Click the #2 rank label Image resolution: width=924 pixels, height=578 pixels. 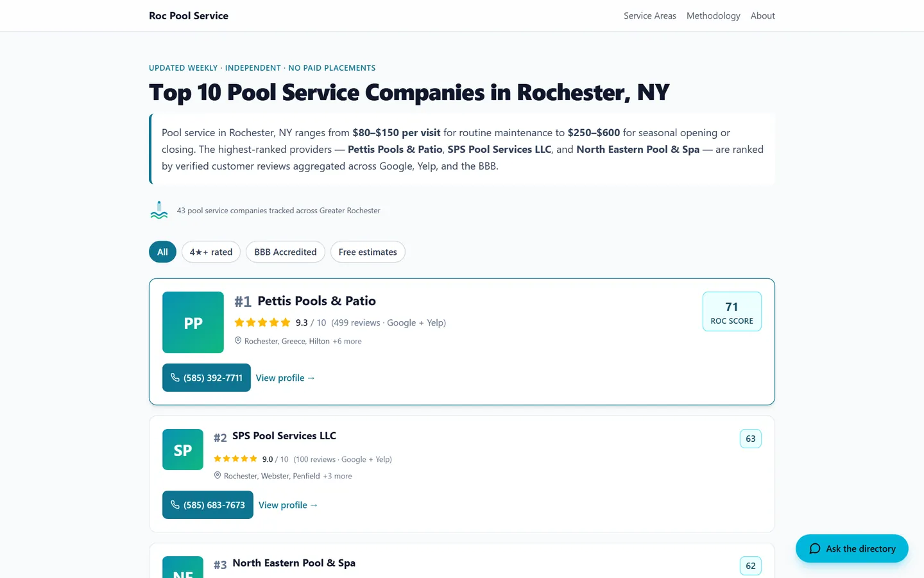click(220, 437)
